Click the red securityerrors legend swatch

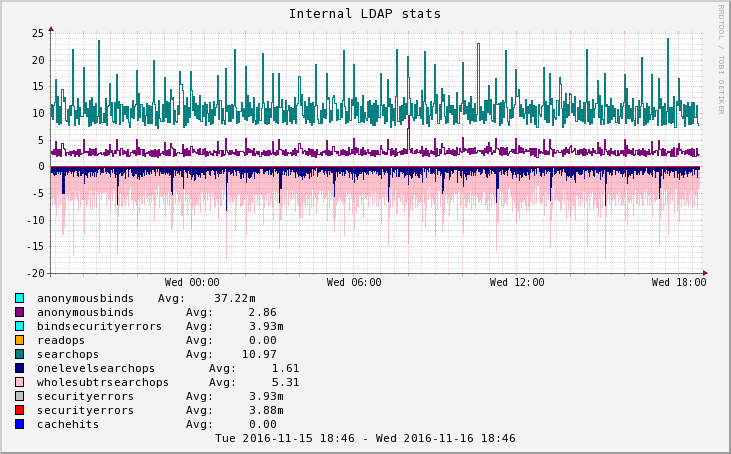pyautogui.click(x=19, y=410)
